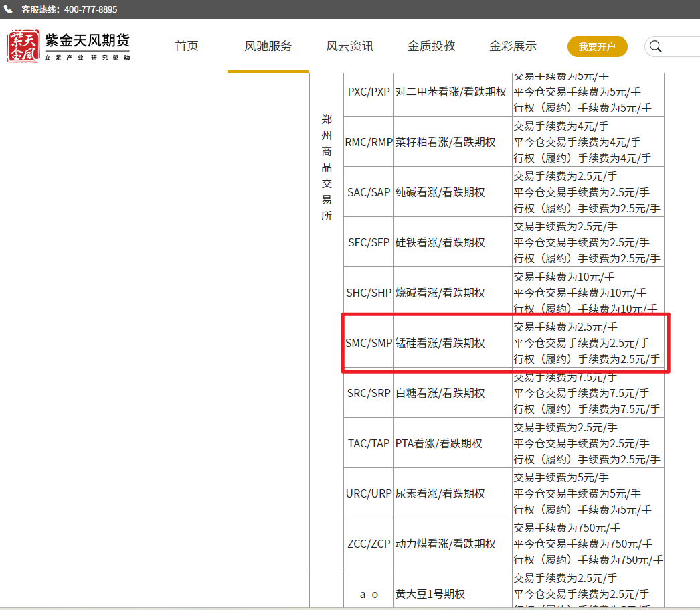The image size is (700, 610).
Task: Click the 紫金天风期货 logo
Action: pos(68,46)
